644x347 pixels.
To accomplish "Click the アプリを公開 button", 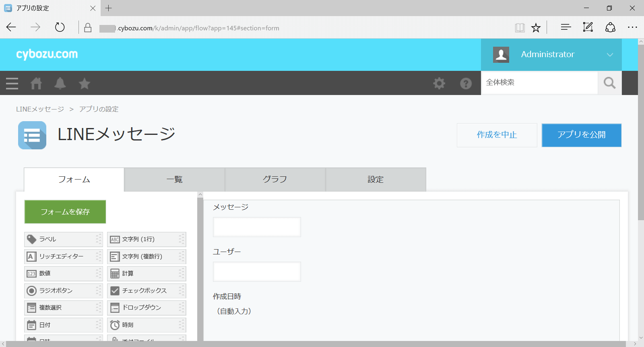I will (x=582, y=135).
